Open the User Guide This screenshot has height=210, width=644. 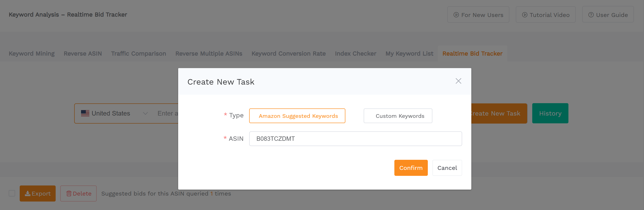pyautogui.click(x=608, y=15)
